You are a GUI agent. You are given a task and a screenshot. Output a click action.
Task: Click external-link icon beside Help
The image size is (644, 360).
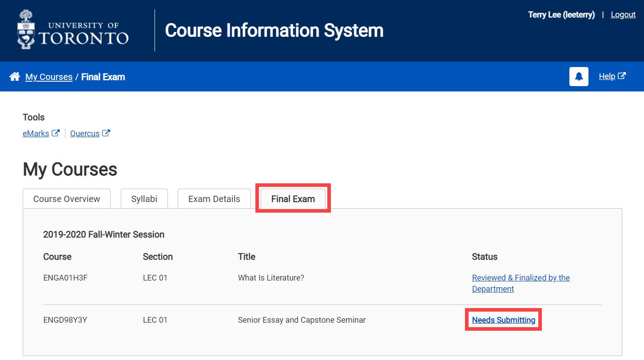[x=622, y=76]
